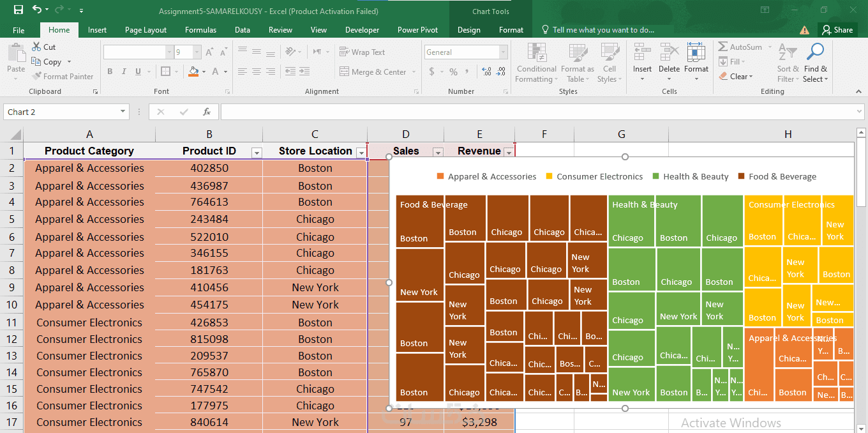Open the Name Box dropdown
The height and width of the screenshot is (433, 868).
(123, 112)
